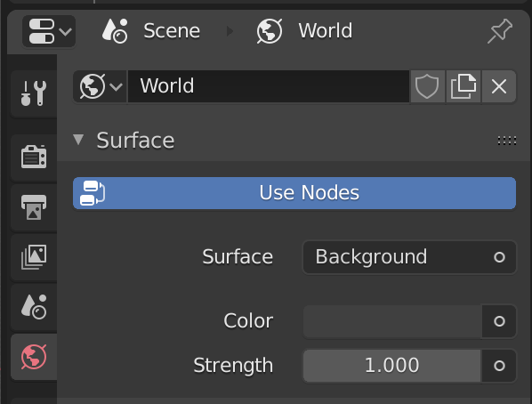Open the Tool properties tab
This screenshot has height=404, width=532.
tap(34, 93)
